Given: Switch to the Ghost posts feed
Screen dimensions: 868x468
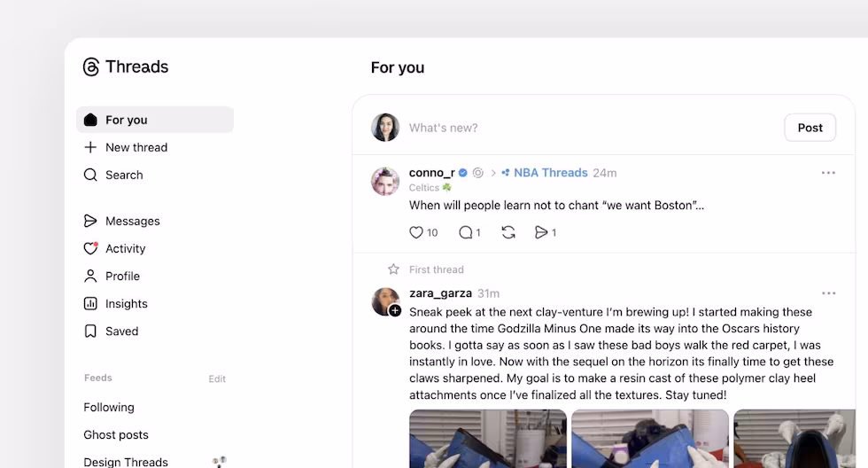Looking at the screenshot, I should click(116, 435).
